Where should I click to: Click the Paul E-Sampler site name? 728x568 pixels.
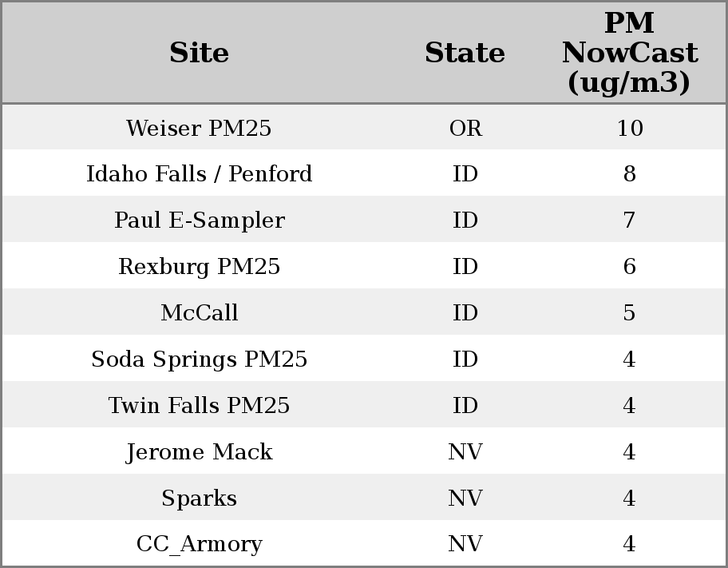point(199,220)
